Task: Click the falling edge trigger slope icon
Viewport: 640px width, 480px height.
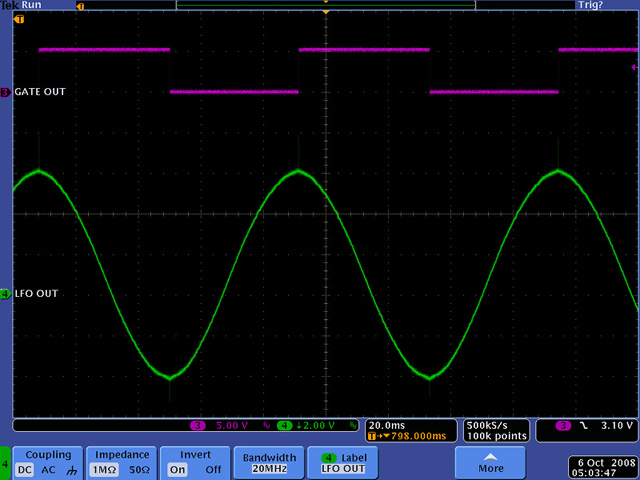Action: [584, 426]
